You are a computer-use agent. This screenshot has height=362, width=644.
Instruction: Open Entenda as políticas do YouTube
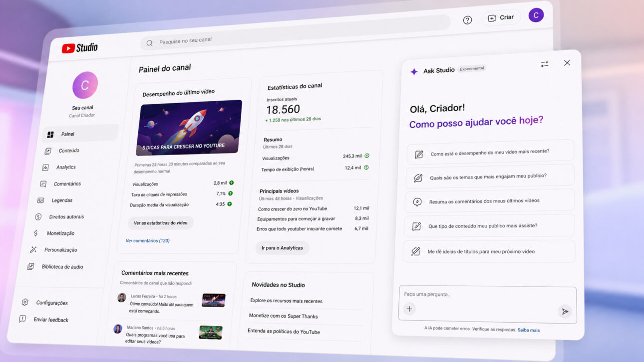click(x=284, y=332)
